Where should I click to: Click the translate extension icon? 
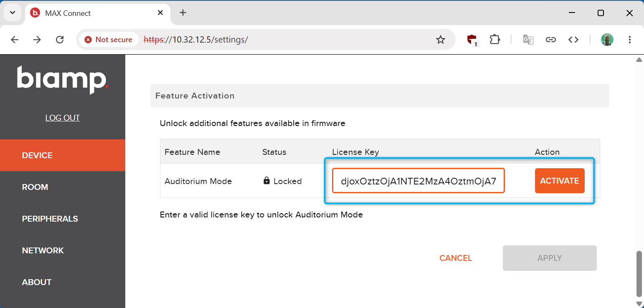tap(528, 40)
